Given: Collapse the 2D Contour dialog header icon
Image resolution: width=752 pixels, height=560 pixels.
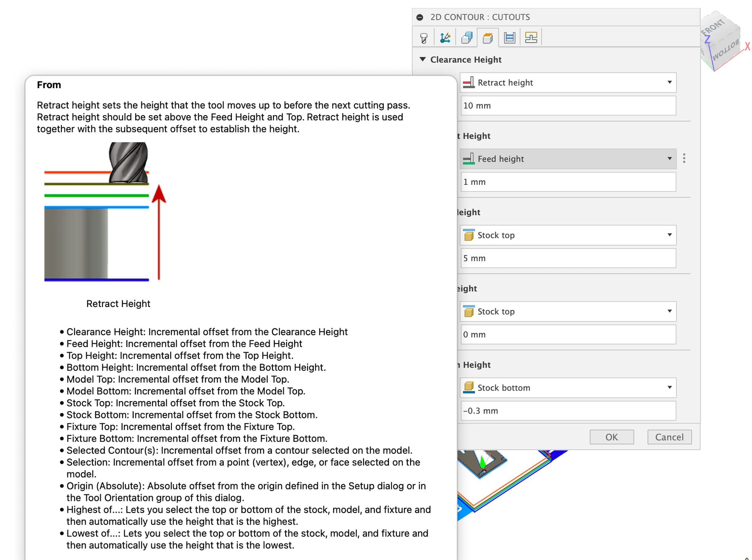Looking at the screenshot, I should coord(420,17).
